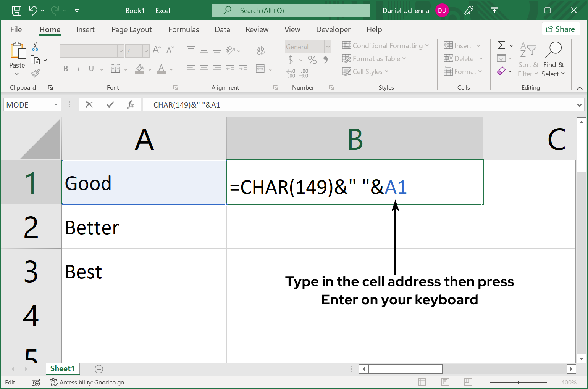Image resolution: width=588 pixels, height=389 pixels.
Task: Click the AutoSum sigma icon
Action: (x=501, y=45)
